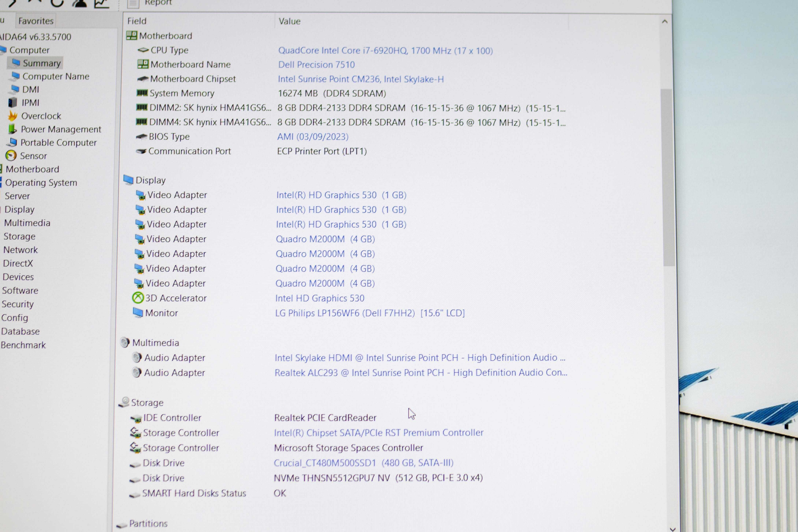Select the ECP Printer Port (LPT1) value

pyautogui.click(x=322, y=151)
